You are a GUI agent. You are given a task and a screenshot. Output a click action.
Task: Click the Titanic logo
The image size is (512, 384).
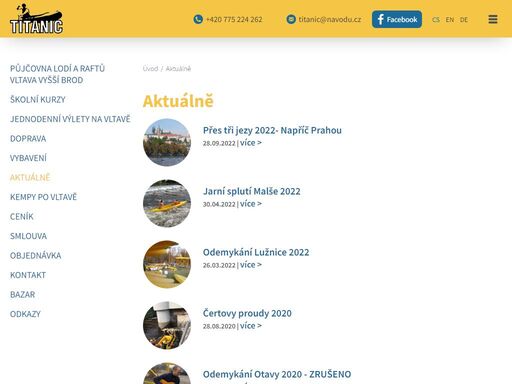(x=36, y=19)
